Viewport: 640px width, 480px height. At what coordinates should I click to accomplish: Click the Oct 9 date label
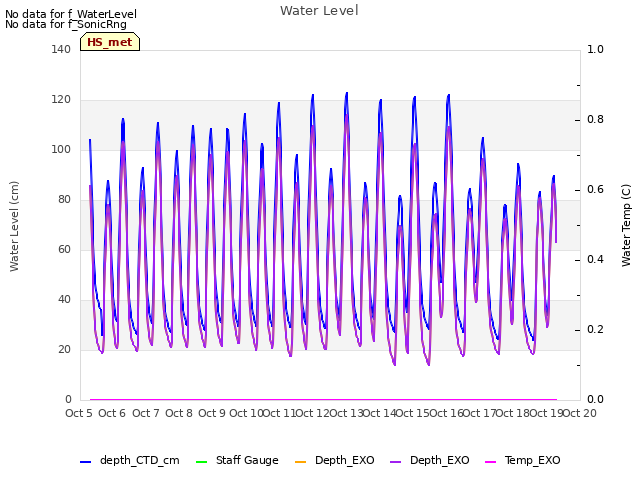pos(212,413)
